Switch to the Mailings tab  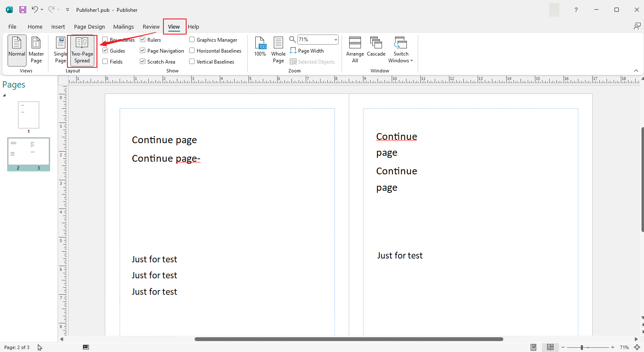pyautogui.click(x=123, y=27)
